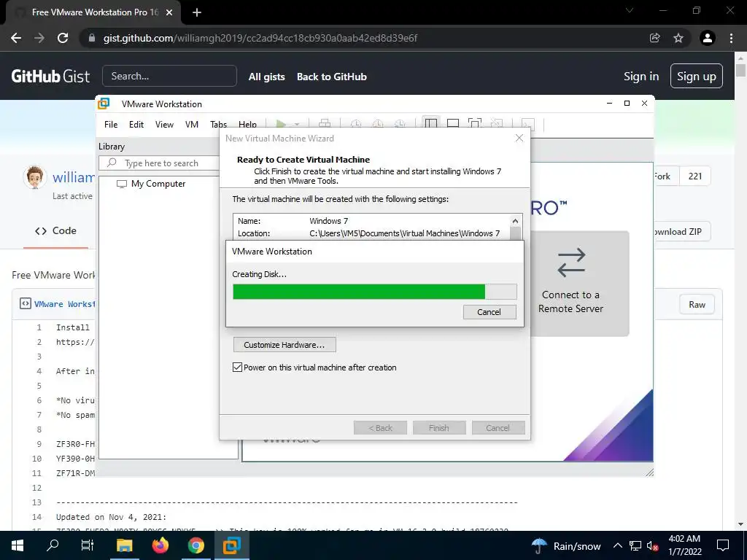747x560 pixels.
Task: Click the first snapshot clock toolbar icon
Action: pyautogui.click(x=356, y=124)
